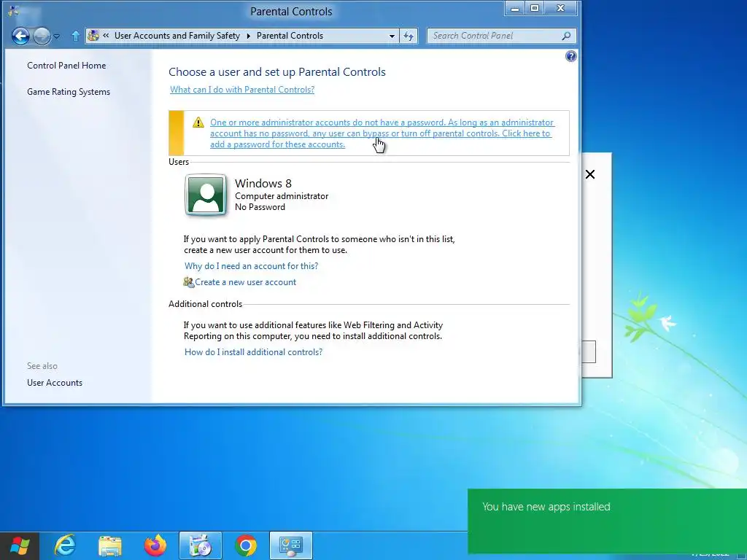This screenshot has width=747, height=560.
Task: Open Help with the question mark icon
Action: 570,57
